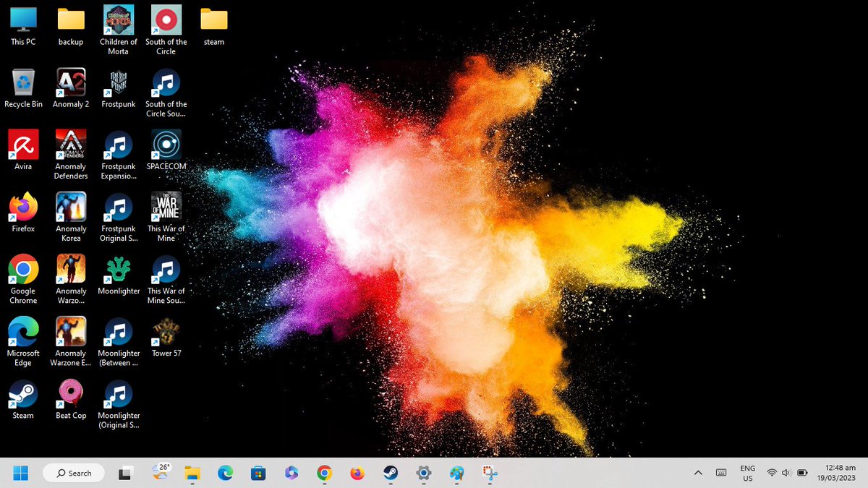Image resolution: width=868 pixels, height=488 pixels.
Task: Select the Anomaly 2 shortcut
Action: [x=71, y=88]
